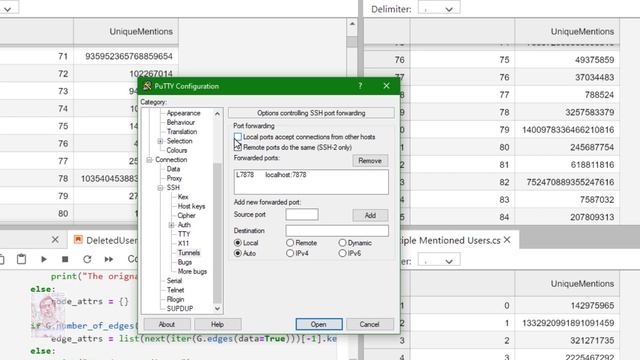
Task: Select the Local radio button
Action: [x=238, y=242]
